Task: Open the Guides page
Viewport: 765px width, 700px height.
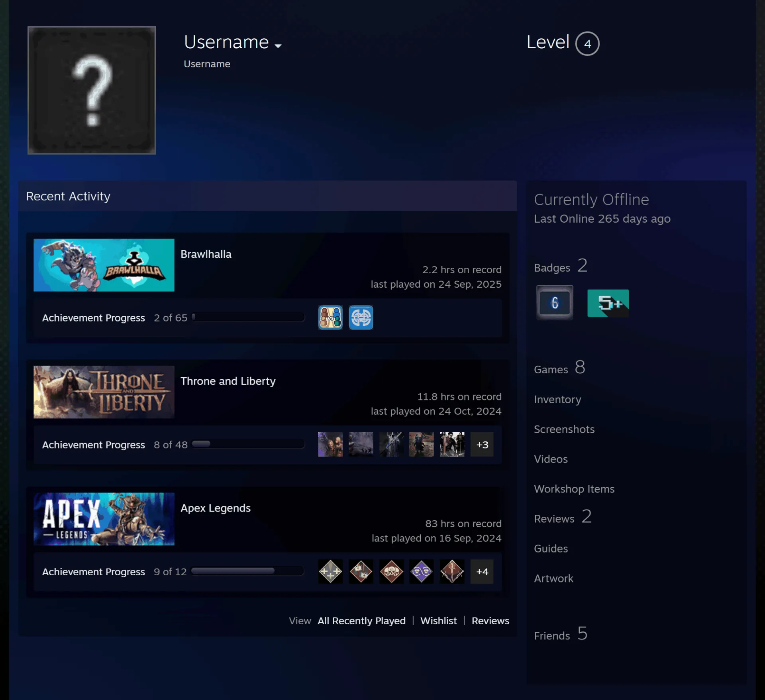Action: 551,549
